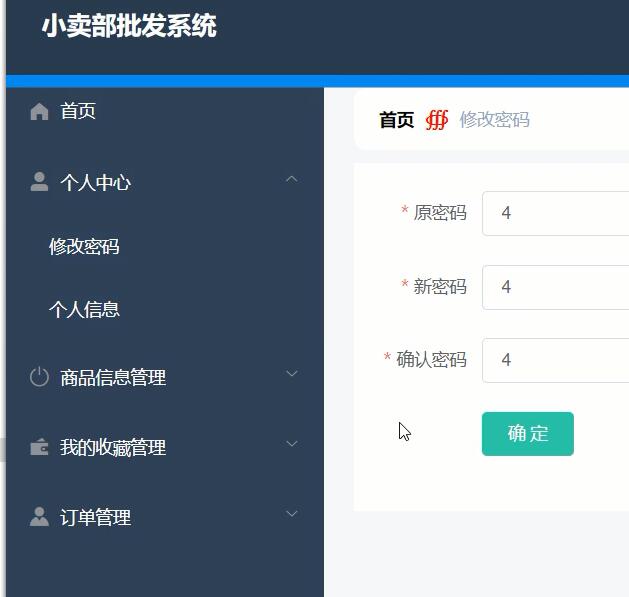Focus the 原密码 input field
The height and width of the screenshot is (597, 629).
coord(555,213)
